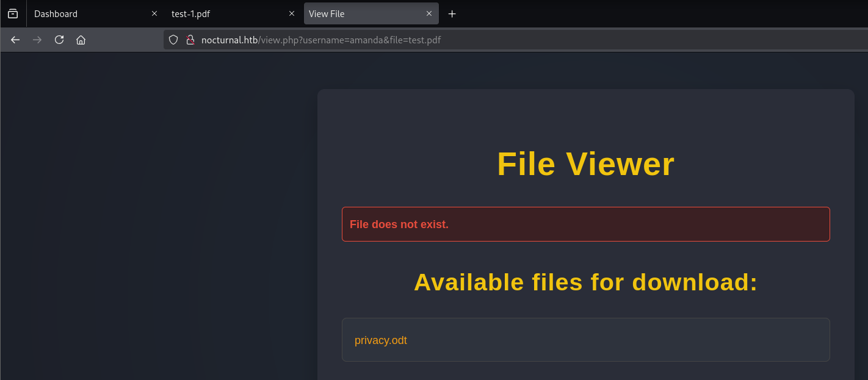The image size is (868, 380).
Task: Click 'Available files for download:' heading
Action: click(585, 282)
